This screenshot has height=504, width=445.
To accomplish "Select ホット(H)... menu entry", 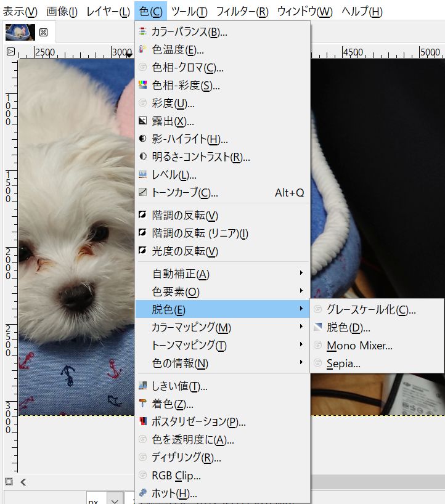I will (x=222, y=493).
